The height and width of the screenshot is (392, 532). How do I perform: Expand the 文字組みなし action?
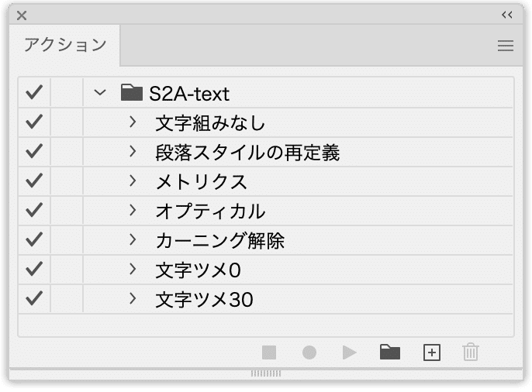[133, 122]
